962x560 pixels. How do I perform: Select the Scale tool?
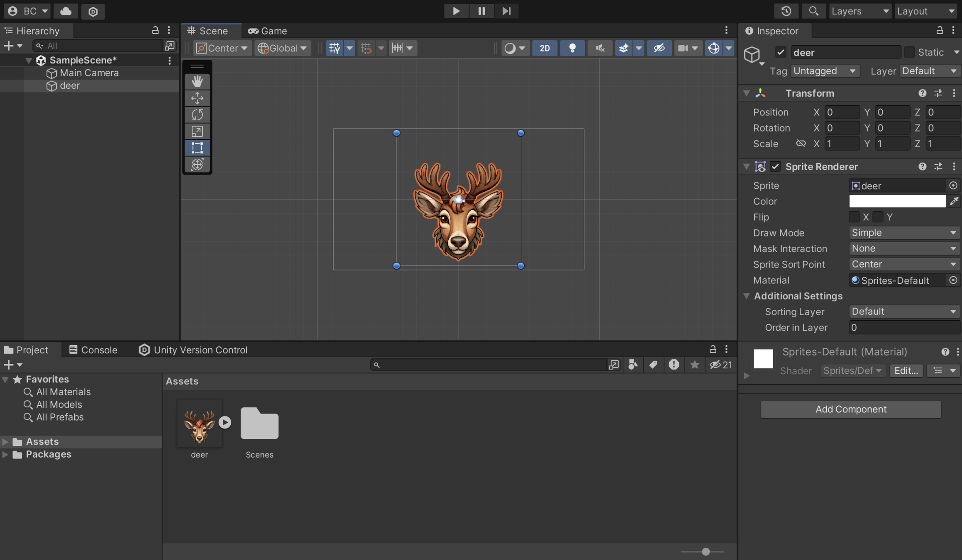(197, 131)
